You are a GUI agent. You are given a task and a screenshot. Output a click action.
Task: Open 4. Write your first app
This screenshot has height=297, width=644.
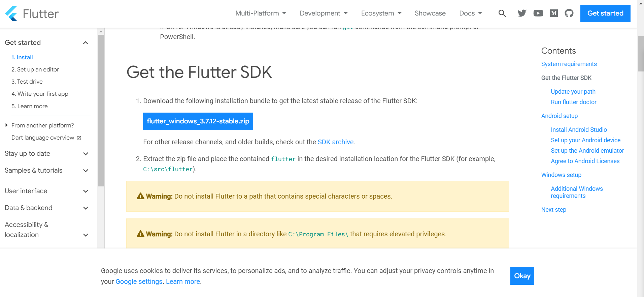40,94
